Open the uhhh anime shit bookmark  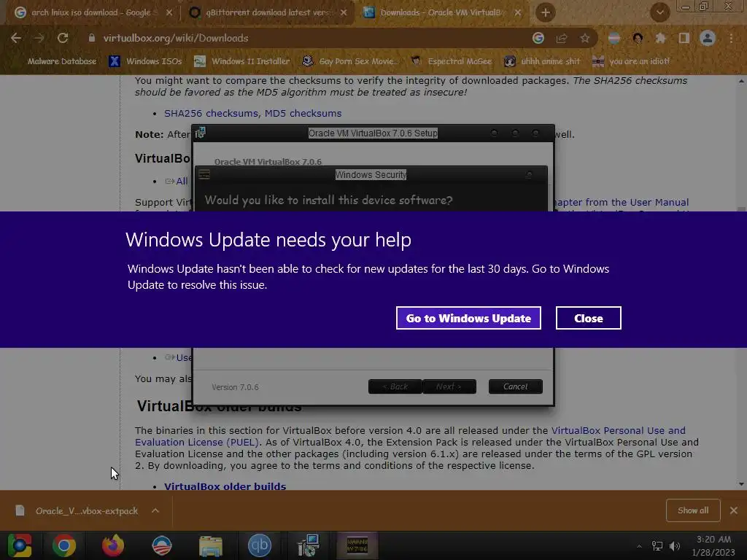[x=542, y=61]
